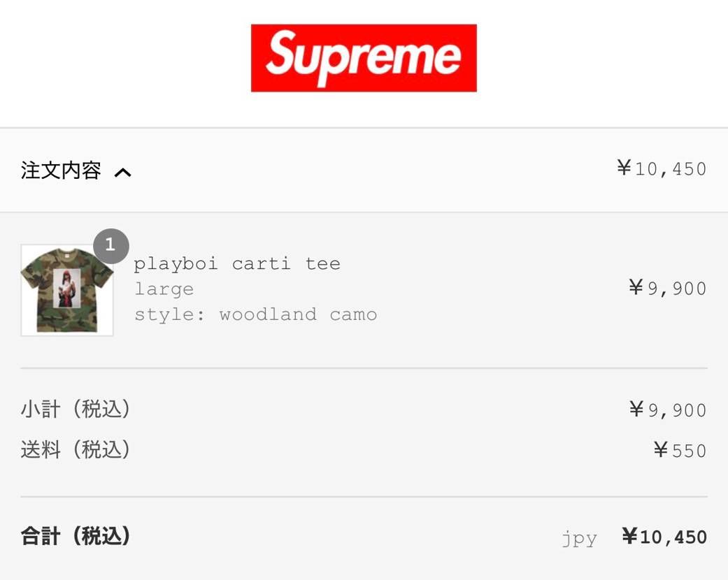Select the 注文内容 header label
The image size is (728, 580).
click(x=61, y=171)
